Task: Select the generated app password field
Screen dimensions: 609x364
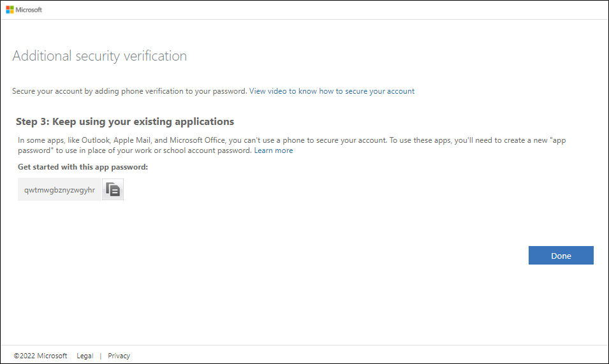Action: [59, 190]
